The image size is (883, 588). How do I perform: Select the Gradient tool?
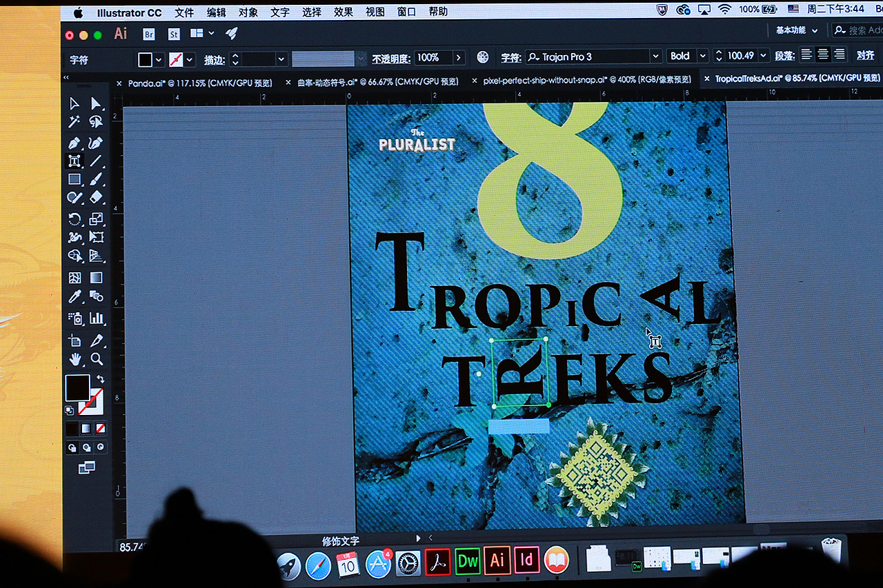96,278
